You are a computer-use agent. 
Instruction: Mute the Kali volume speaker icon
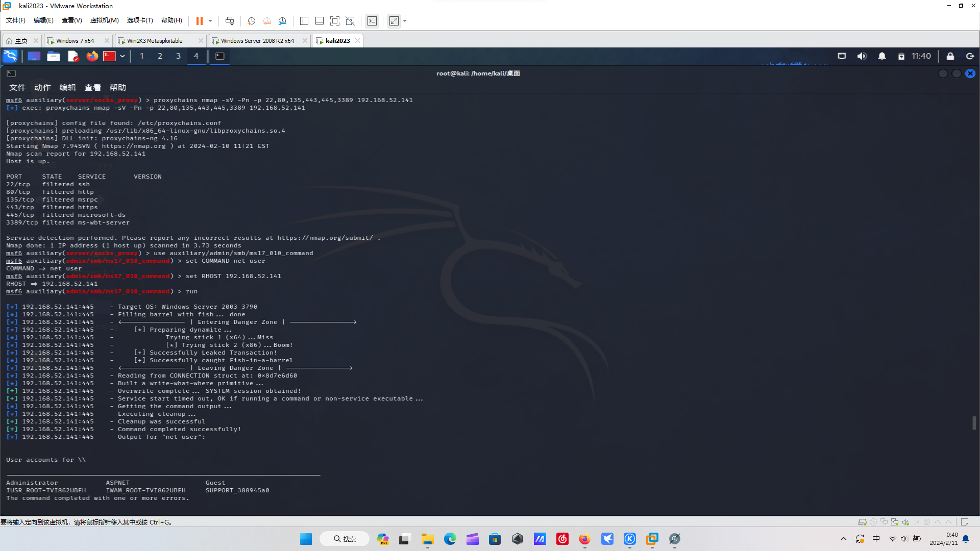862,56
